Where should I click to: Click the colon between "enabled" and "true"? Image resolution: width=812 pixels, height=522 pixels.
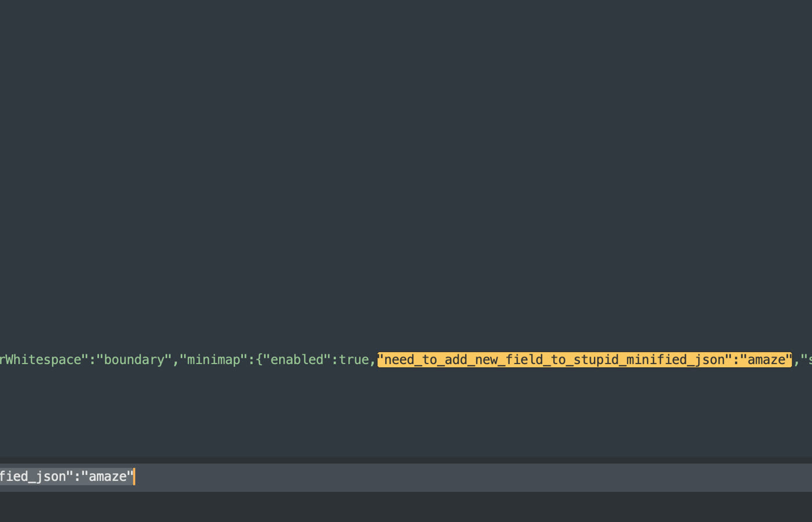[335, 360]
